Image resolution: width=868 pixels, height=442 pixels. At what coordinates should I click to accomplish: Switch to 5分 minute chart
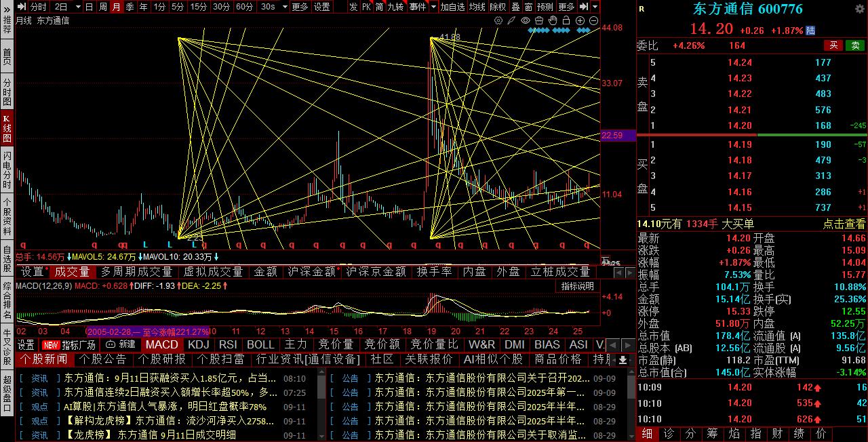(x=178, y=7)
